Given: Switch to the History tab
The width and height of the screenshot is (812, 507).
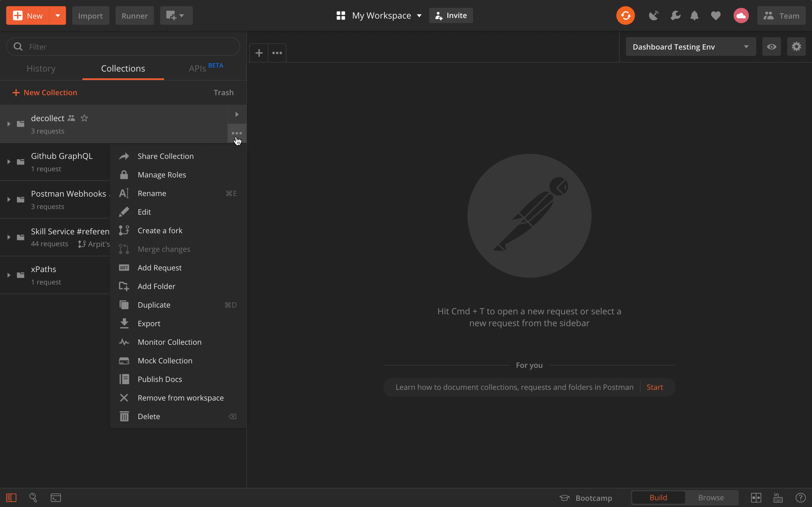Looking at the screenshot, I should pos(41,68).
